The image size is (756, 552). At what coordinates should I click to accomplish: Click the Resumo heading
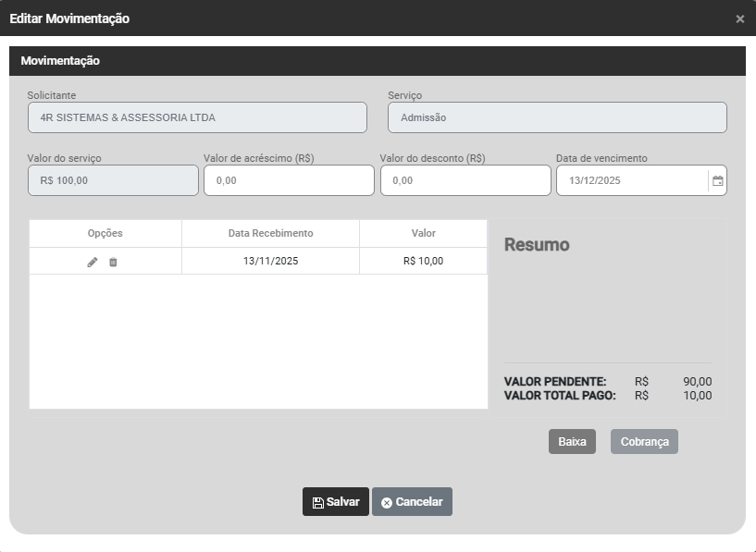pyautogui.click(x=537, y=245)
